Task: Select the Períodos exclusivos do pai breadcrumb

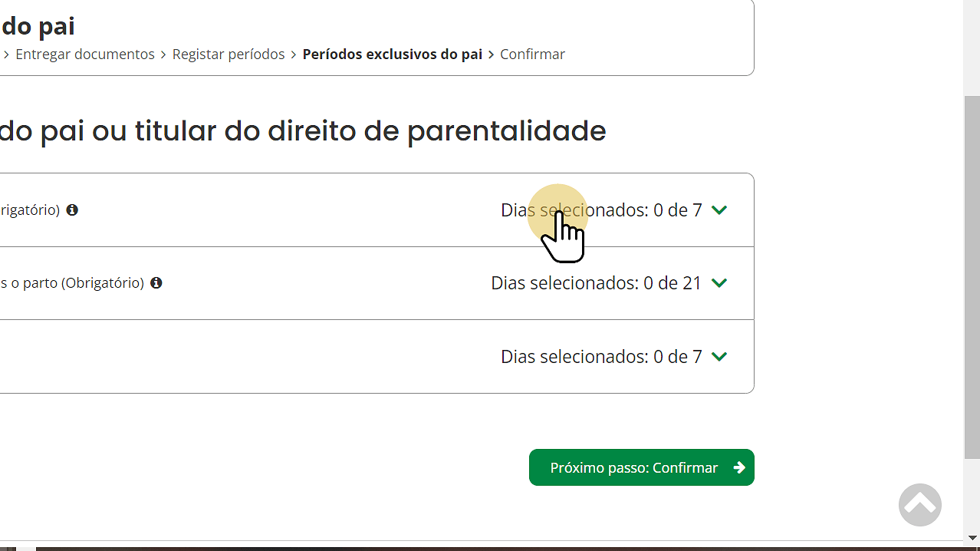Action: [392, 54]
